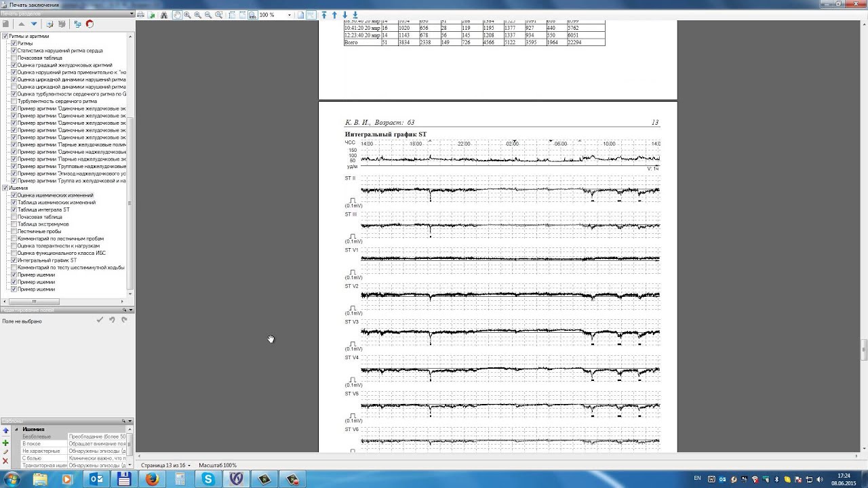Toggle 'Ишемия' group checkbox

coord(5,188)
